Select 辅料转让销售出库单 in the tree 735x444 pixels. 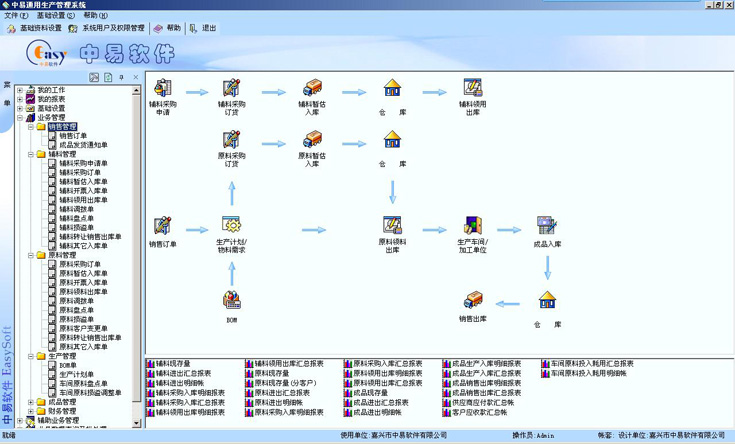pos(90,237)
